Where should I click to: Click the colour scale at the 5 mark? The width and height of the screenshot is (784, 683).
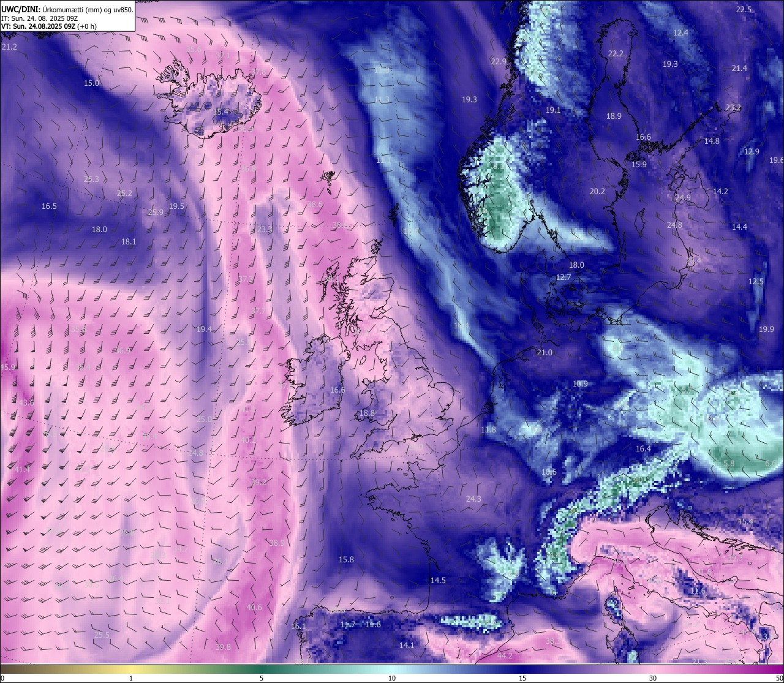(x=262, y=670)
